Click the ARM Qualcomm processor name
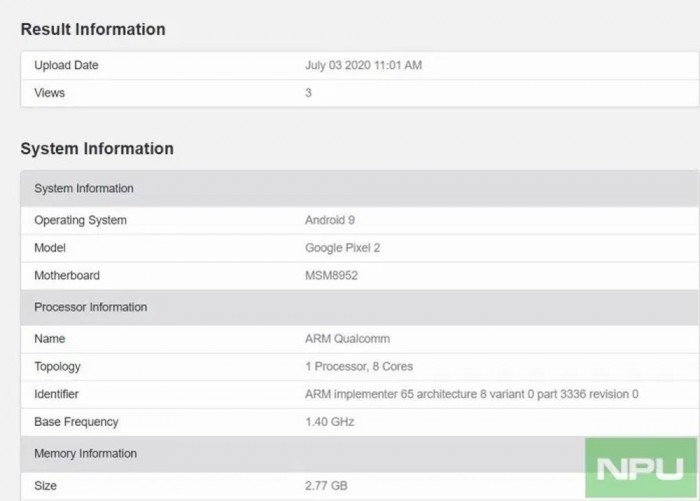This screenshot has width=700, height=501. pos(347,339)
